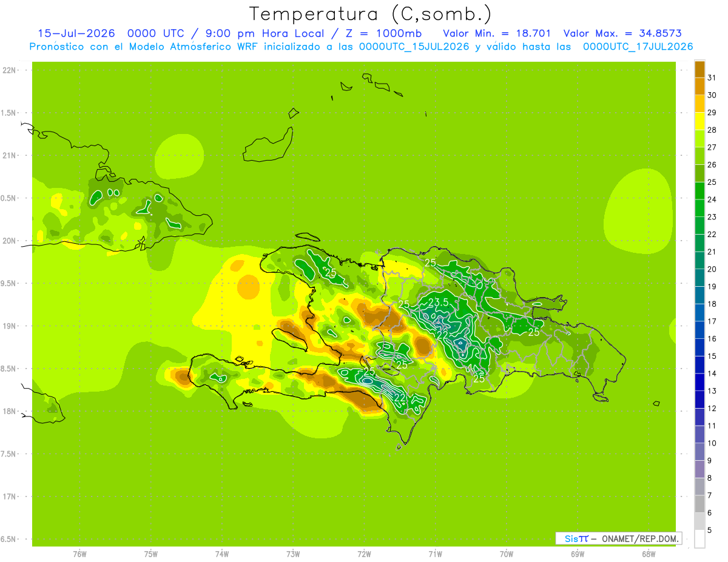Pick the blue swatch between 16 and 17
The image size is (728, 562).
click(699, 330)
